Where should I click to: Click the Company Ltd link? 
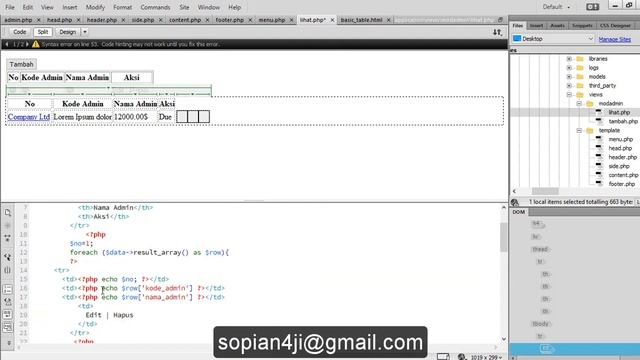[29, 117]
